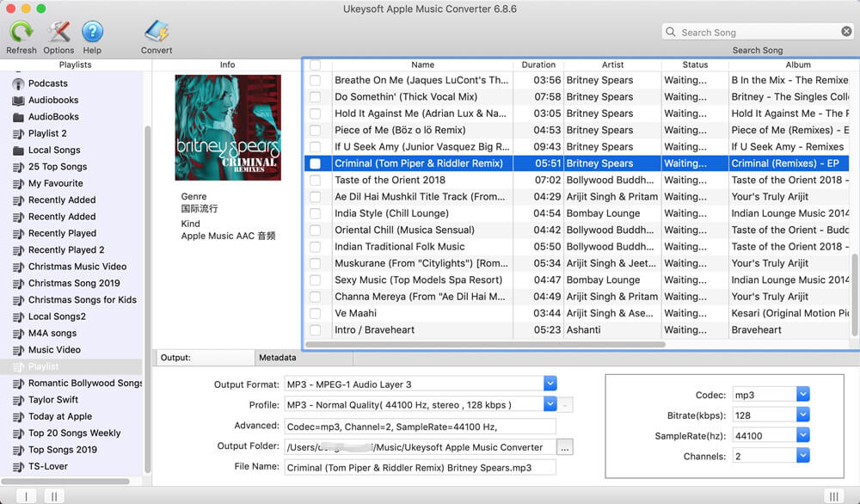Click the search magnifier in Search Song field
860x504 pixels.
pos(670,31)
